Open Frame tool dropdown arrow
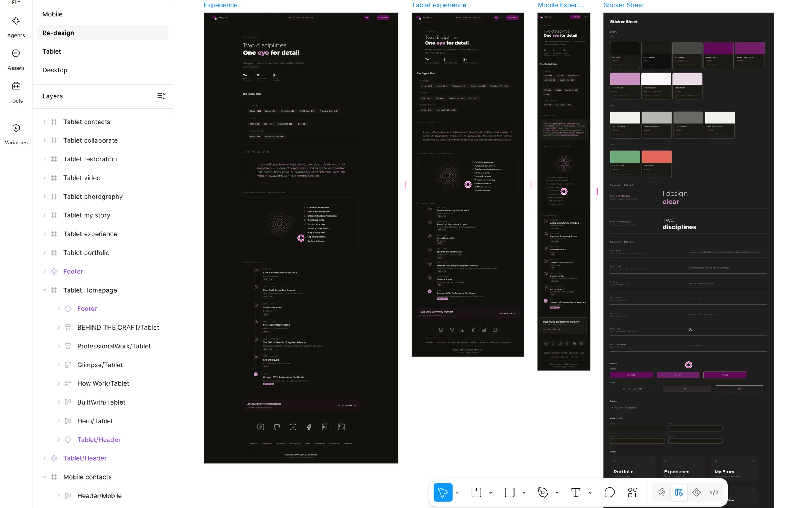 click(x=491, y=492)
